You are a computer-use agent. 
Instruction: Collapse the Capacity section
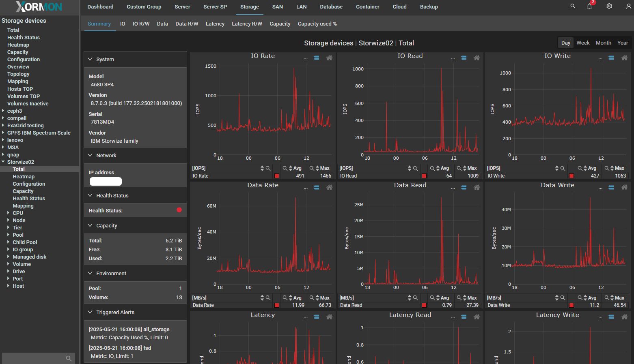[x=90, y=225]
